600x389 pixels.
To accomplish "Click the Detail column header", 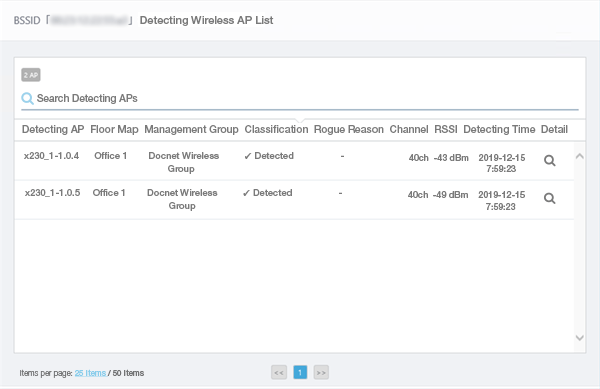I will coord(554,129).
